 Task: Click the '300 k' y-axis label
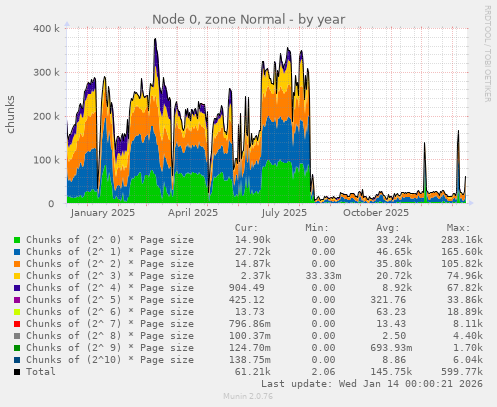[x=46, y=72]
